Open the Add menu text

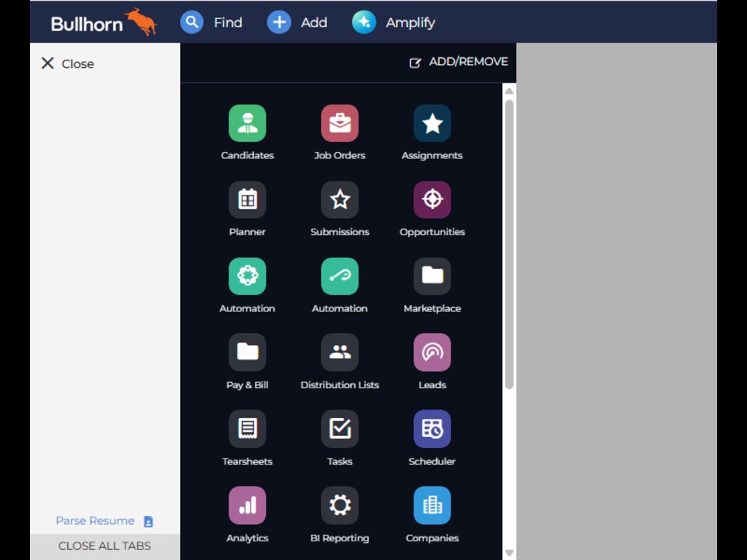[x=314, y=22]
